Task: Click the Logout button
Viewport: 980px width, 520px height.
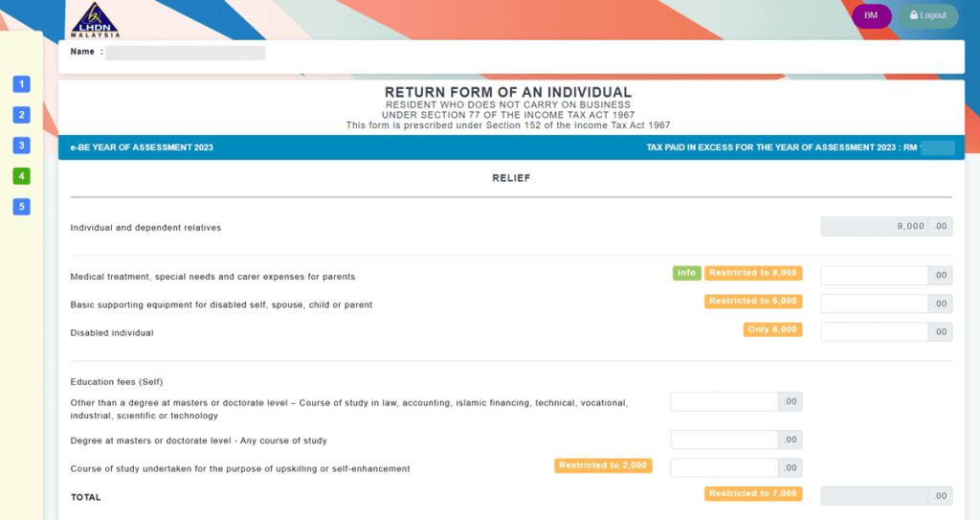Action: coord(927,16)
